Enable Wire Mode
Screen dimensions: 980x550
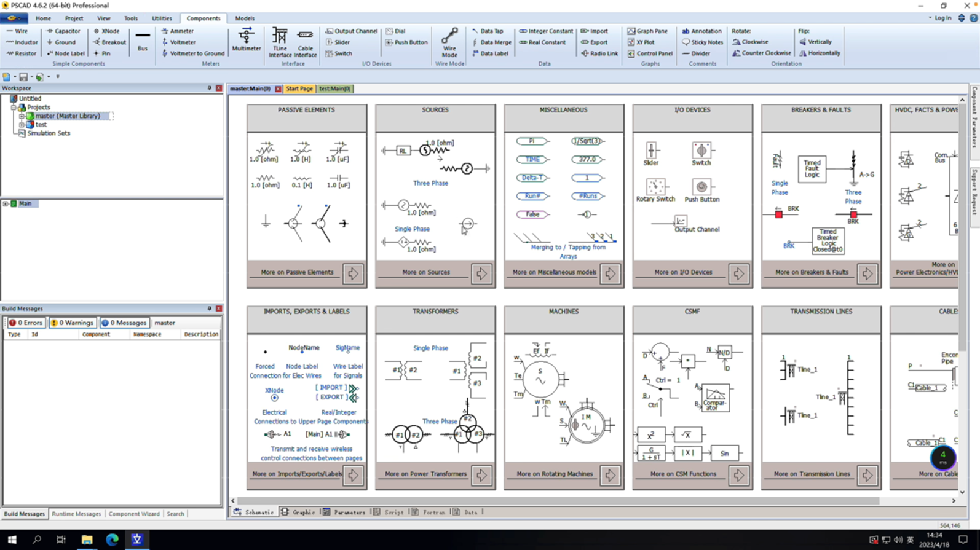[x=449, y=42]
